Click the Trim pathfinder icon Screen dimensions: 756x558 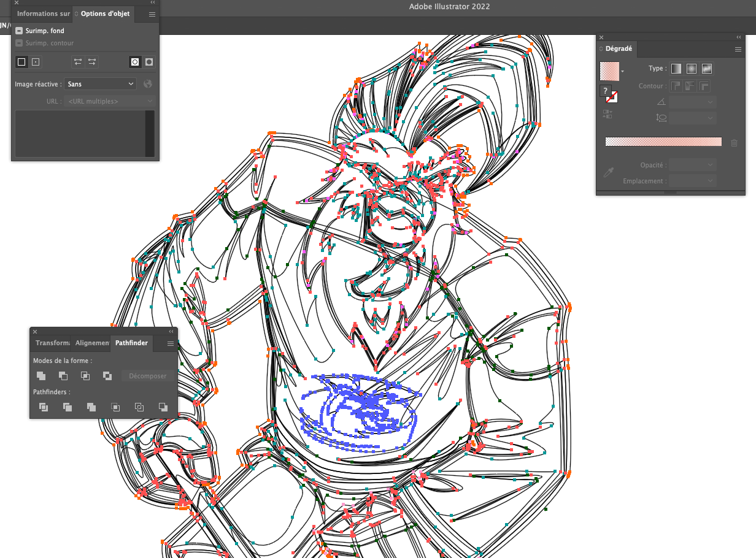pos(67,407)
